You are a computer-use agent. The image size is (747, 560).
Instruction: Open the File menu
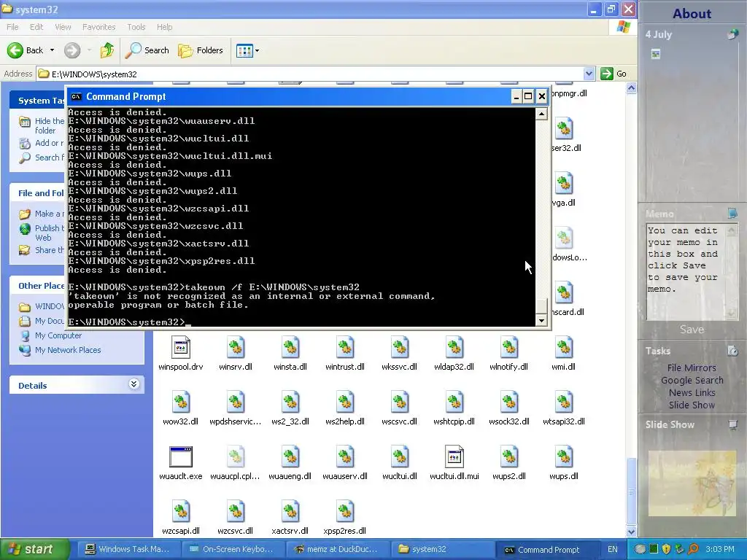[x=12, y=27]
